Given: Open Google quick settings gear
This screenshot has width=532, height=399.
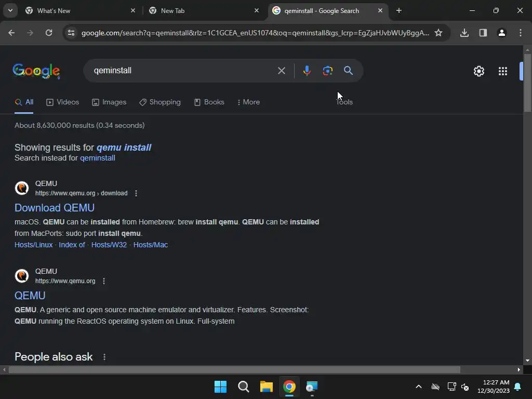Looking at the screenshot, I should point(478,71).
